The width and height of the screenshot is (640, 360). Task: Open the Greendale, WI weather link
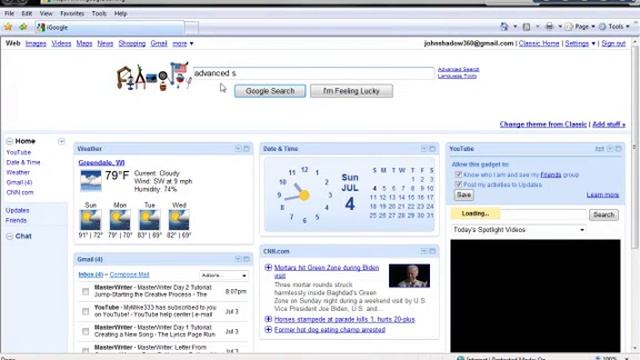click(101, 162)
